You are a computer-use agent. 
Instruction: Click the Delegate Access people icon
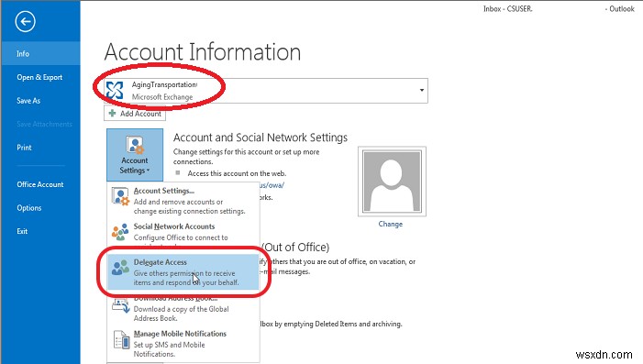click(x=120, y=267)
